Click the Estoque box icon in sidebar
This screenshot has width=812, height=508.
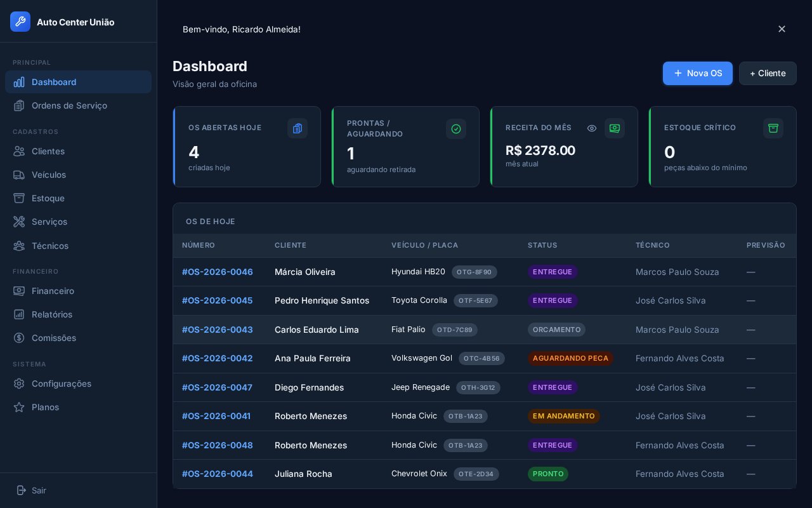click(x=19, y=198)
